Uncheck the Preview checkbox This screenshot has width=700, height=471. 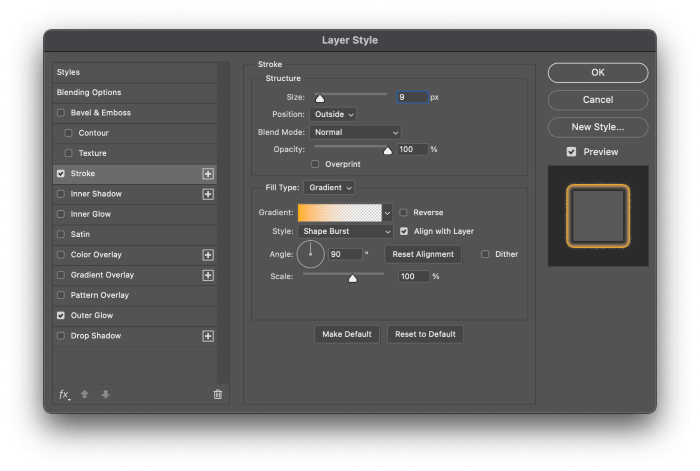(571, 152)
